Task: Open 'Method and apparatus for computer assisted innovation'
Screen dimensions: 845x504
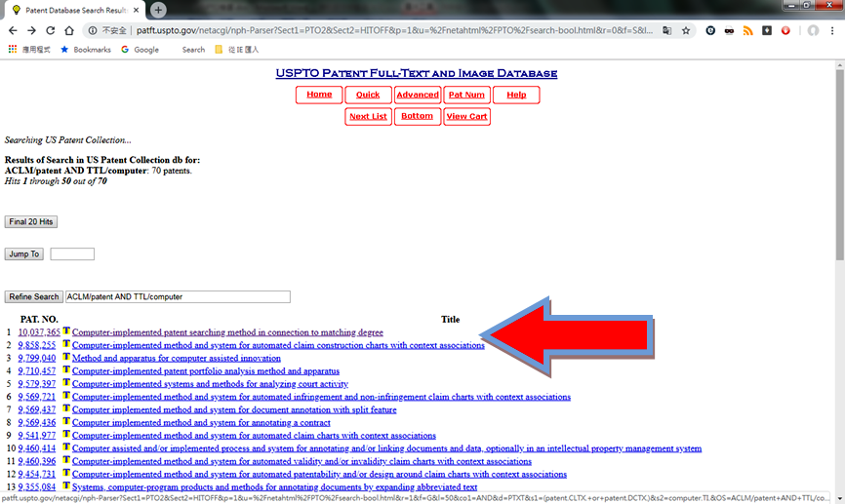Action: [177, 358]
